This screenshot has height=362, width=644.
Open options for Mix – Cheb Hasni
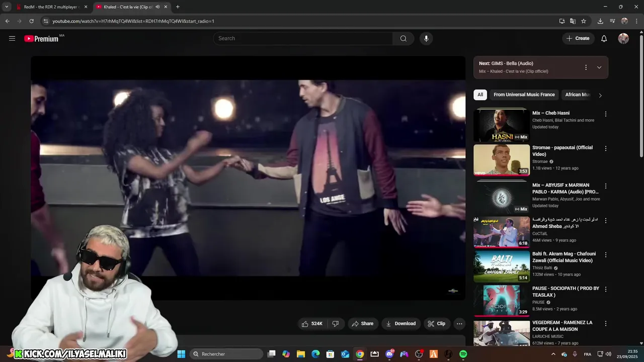point(606,114)
